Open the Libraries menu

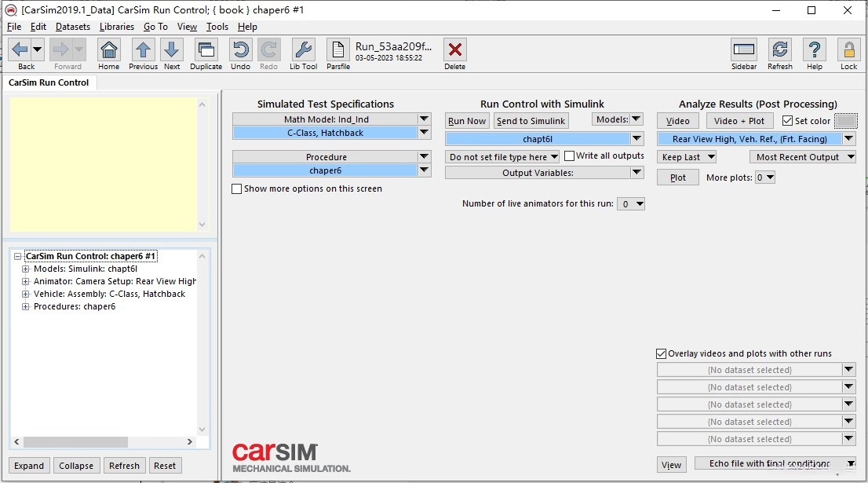(x=117, y=27)
